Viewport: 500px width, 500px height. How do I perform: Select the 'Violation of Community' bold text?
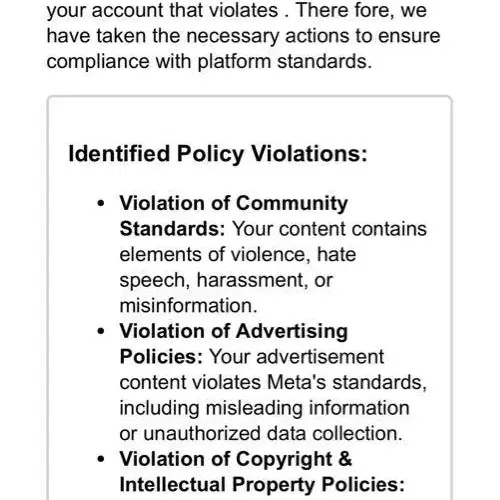point(234,203)
